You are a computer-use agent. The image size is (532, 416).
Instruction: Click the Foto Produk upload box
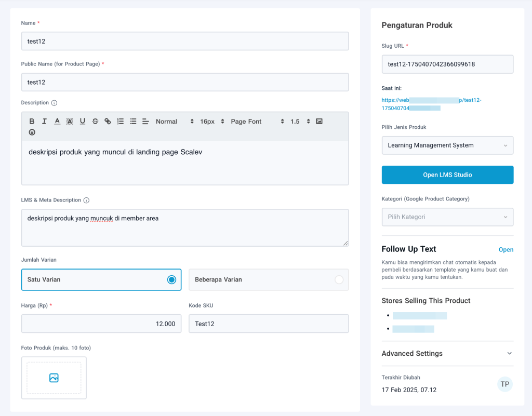point(54,378)
